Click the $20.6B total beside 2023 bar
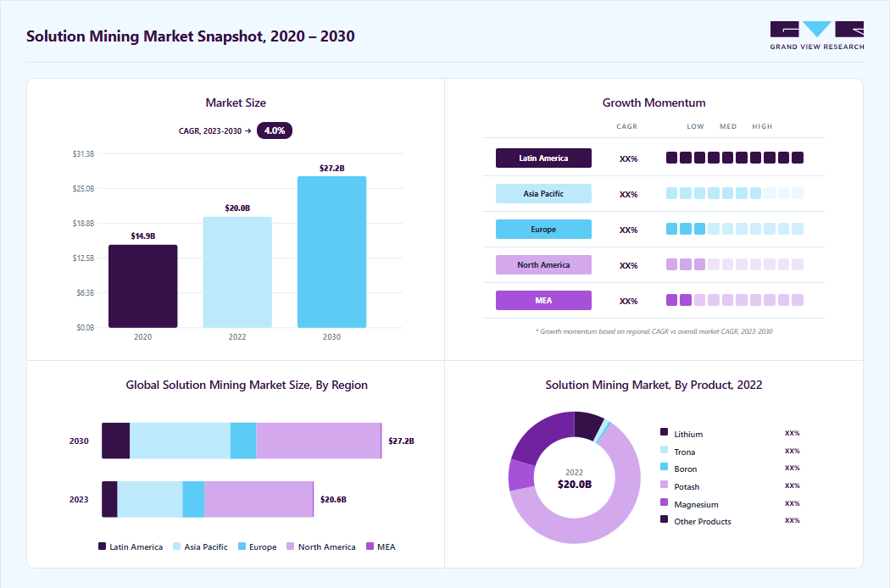 pyautogui.click(x=333, y=499)
